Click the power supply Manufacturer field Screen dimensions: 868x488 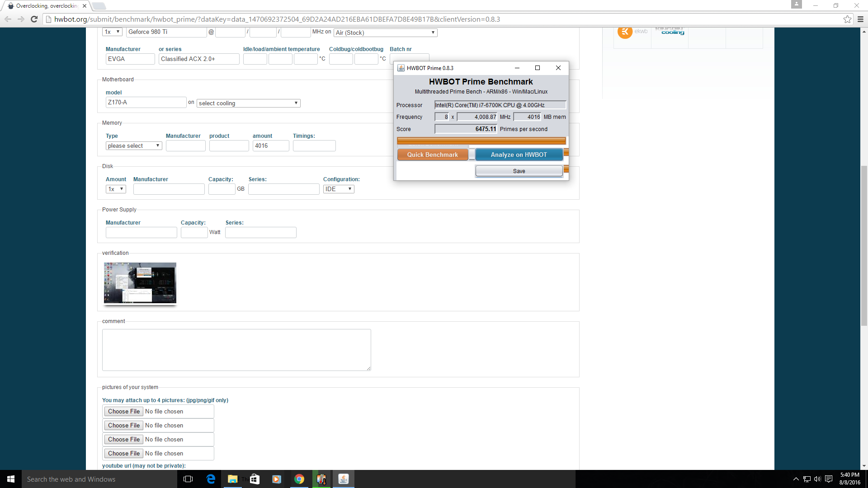(x=142, y=232)
